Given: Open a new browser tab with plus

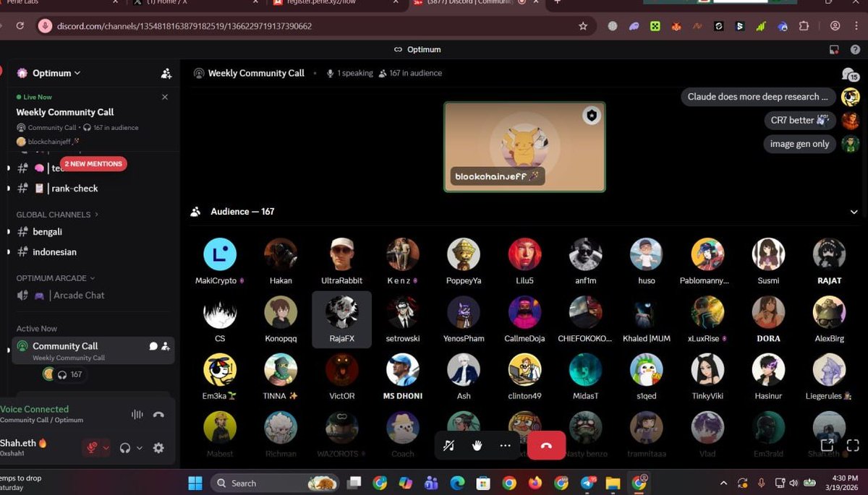Looking at the screenshot, I should (x=557, y=2).
